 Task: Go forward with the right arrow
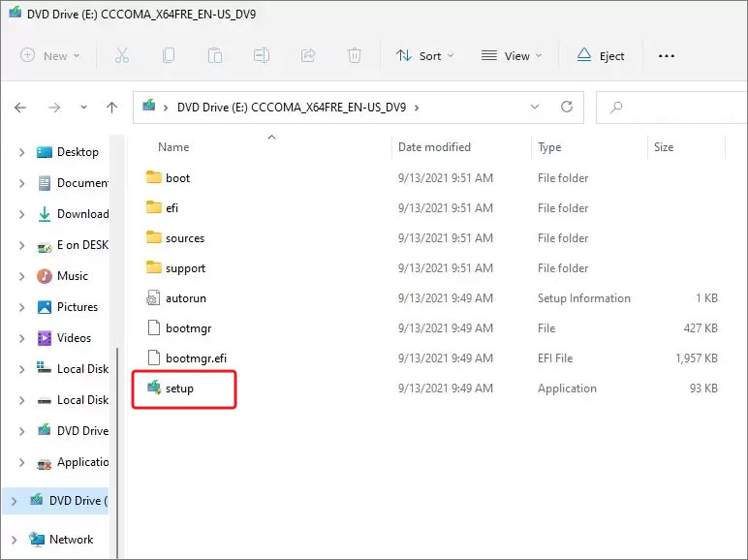(x=54, y=108)
